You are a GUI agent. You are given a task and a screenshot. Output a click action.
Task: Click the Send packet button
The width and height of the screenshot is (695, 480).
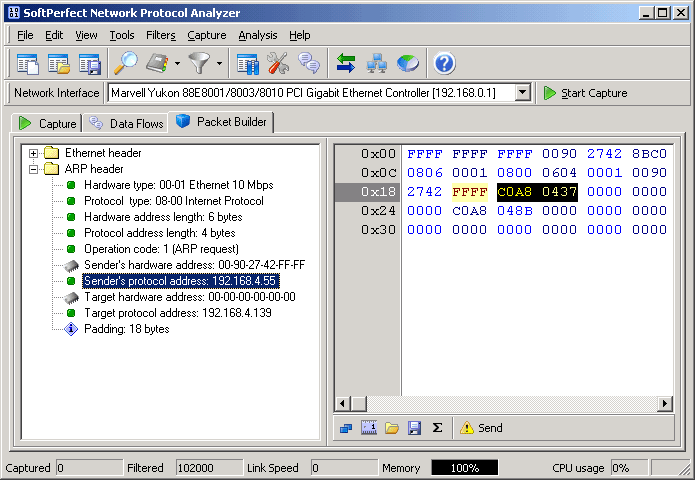pyautogui.click(x=481, y=428)
